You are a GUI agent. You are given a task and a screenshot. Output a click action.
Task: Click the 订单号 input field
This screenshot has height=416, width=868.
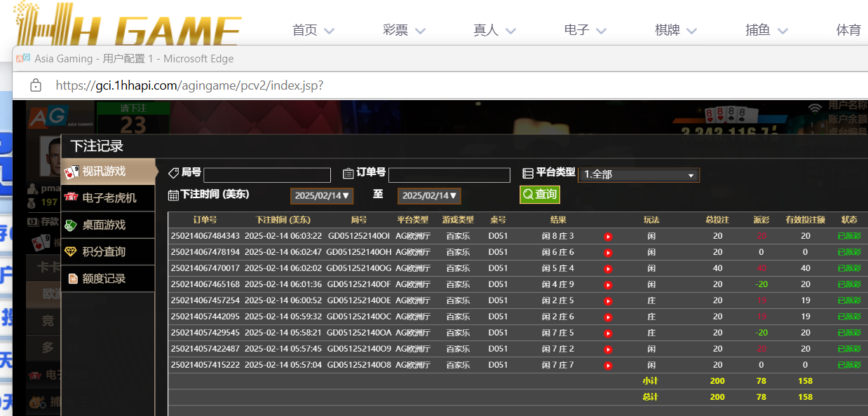[449, 175]
